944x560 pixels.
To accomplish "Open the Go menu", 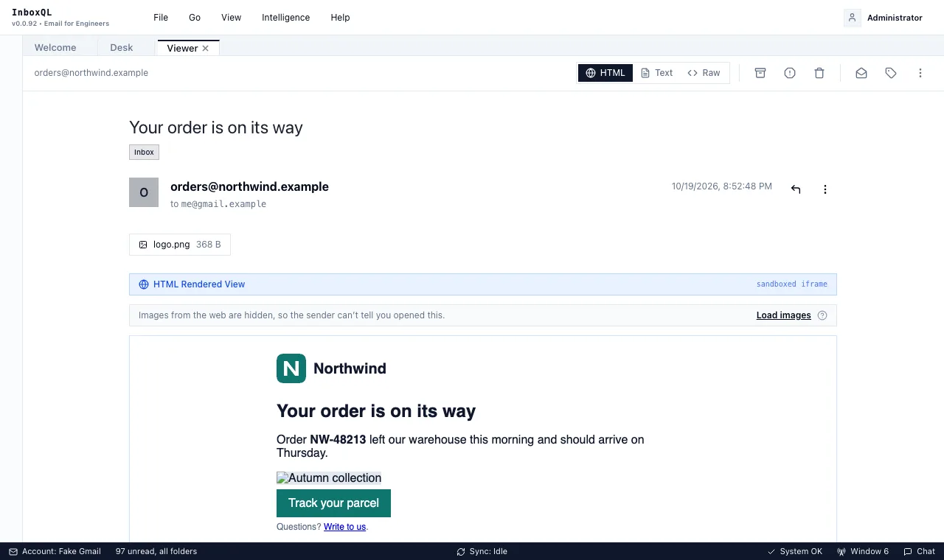I will (x=195, y=18).
